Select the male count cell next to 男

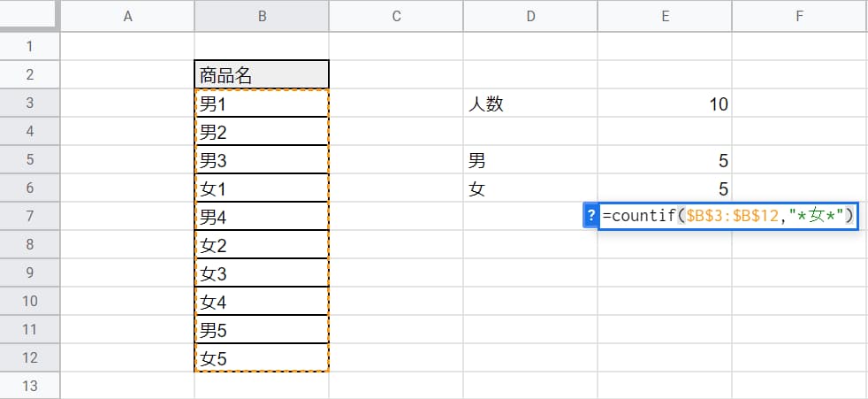pos(665,159)
